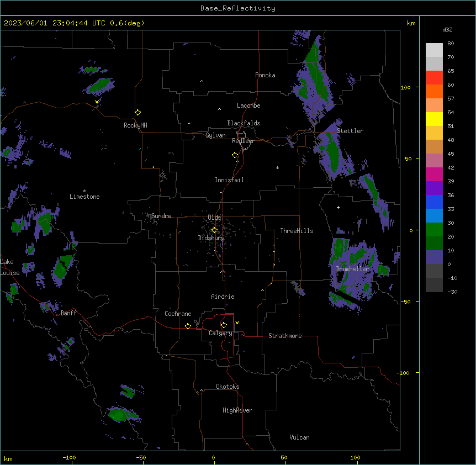Click the yellow diamond marker south of RedDeer
This screenshot has width=476, height=465.
click(x=235, y=155)
